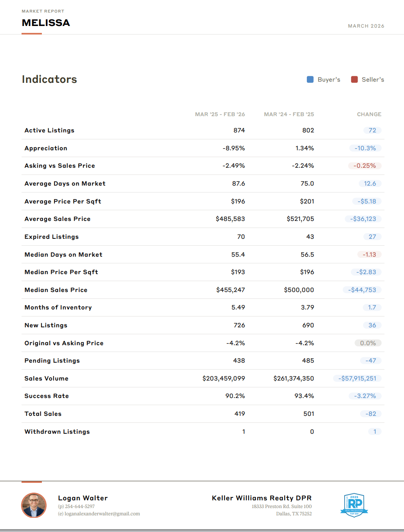Click the red Seller's legend swatch

click(x=354, y=80)
